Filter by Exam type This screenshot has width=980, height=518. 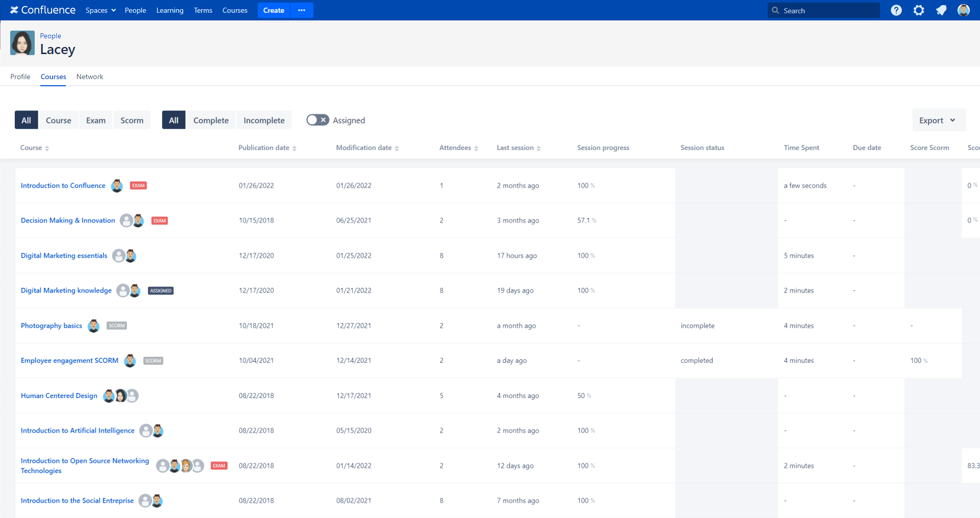(96, 120)
